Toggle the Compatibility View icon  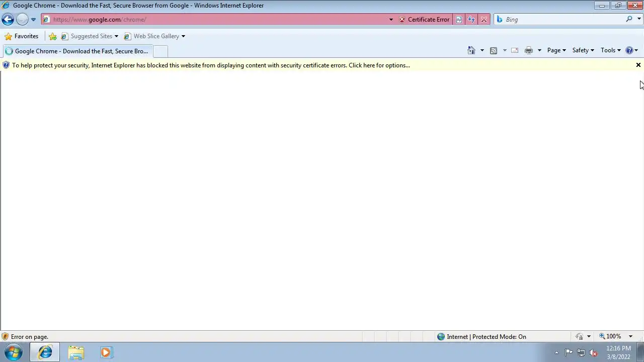pyautogui.click(x=459, y=20)
